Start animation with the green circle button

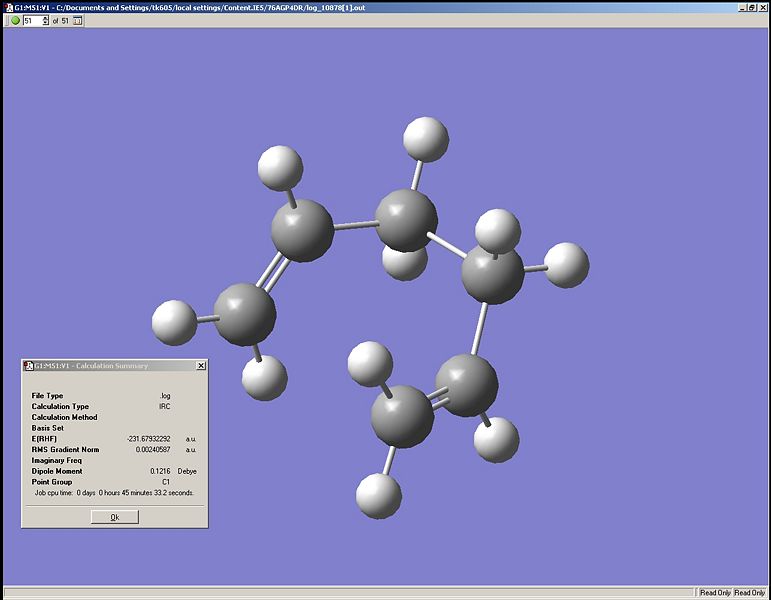(x=15, y=21)
